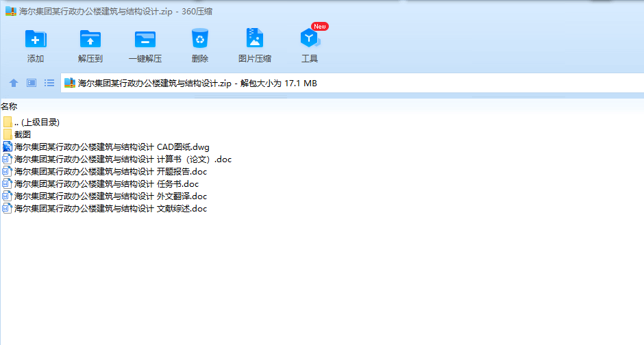Screen dimensions: 644x345
Task: Select the 截图 folder name
Action: [23, 135]
